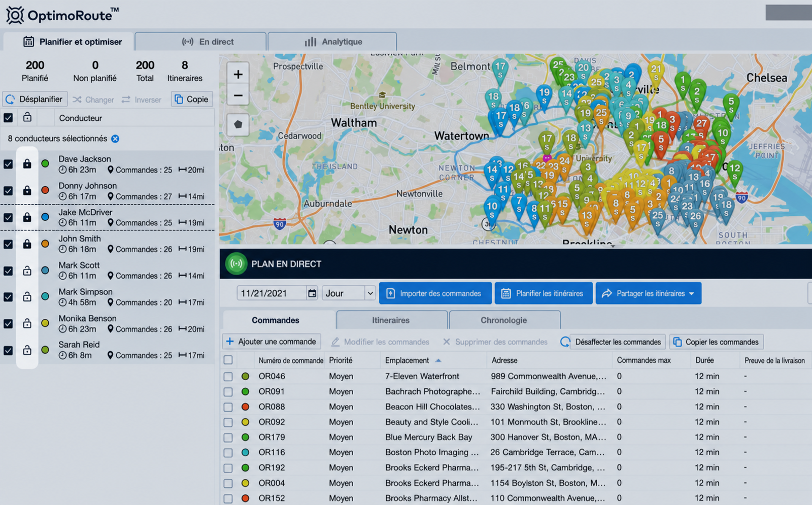Check the box for order OR088
Viewport: 812px width, 505px height.
pyautogui.click(x=228, y=407)
